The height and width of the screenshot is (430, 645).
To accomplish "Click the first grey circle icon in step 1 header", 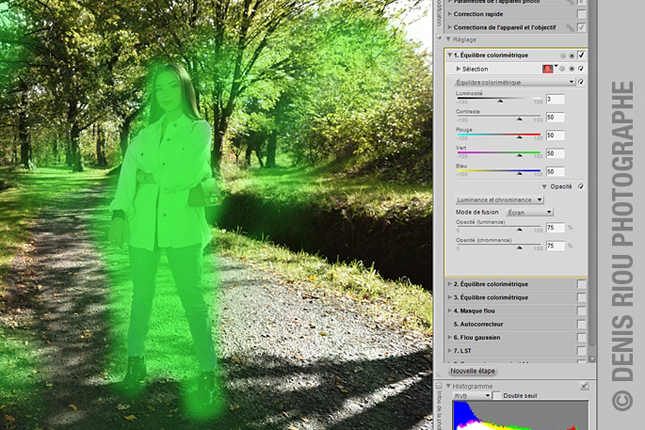I will click(x=562, y=55).
